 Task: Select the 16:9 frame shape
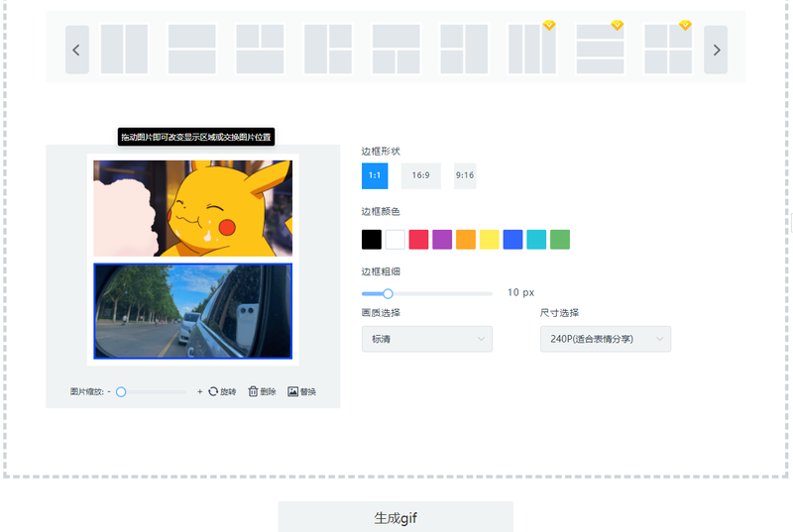click(x=420, y=175)
